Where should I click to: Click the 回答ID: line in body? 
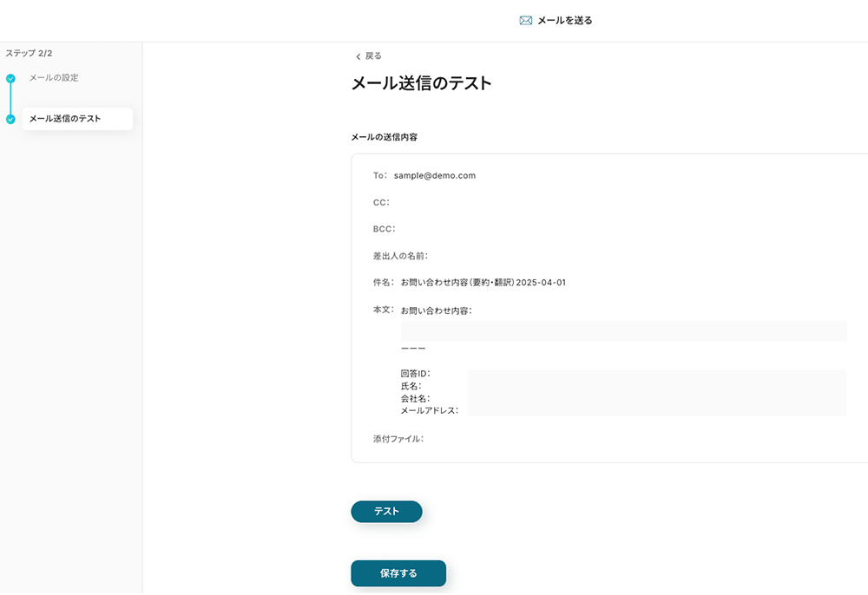pyautogui.click(x=415, y=374)
